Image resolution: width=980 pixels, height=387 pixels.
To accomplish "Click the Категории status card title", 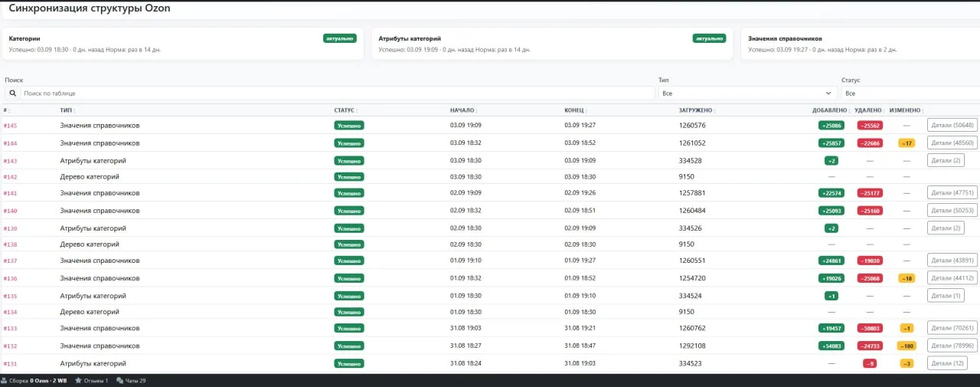I will pyautogui.click(x=24, y=38).
